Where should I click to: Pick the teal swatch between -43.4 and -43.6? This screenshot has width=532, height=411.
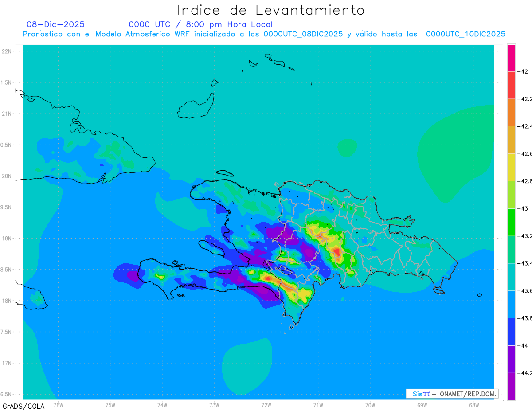511,277
